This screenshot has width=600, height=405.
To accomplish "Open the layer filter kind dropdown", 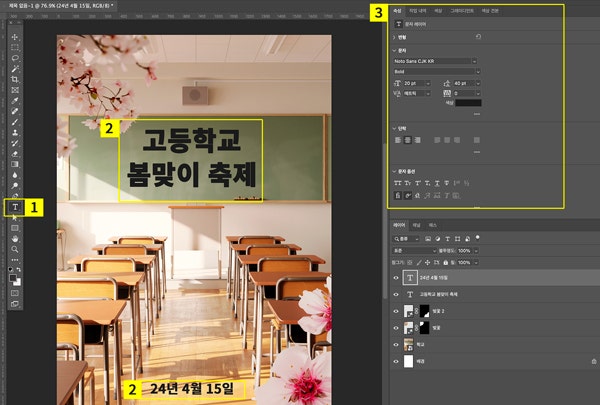I will click(407, 239).
